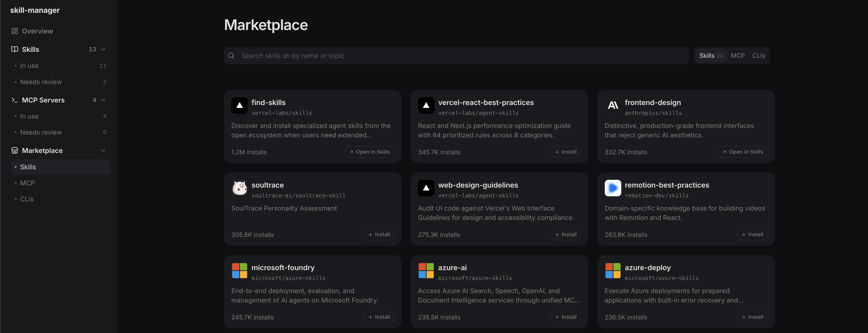Viewport: 868px width, 333px height.
Task: Click the Anthropic logo on frontend-design card
Action: tap(613, 105)
